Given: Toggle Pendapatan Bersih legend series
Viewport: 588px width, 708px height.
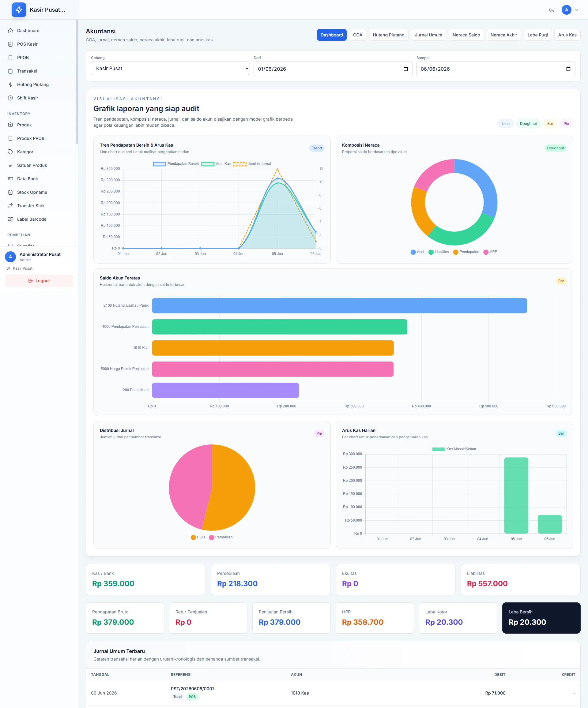Looking at the screenshot, I should point(176,164).
